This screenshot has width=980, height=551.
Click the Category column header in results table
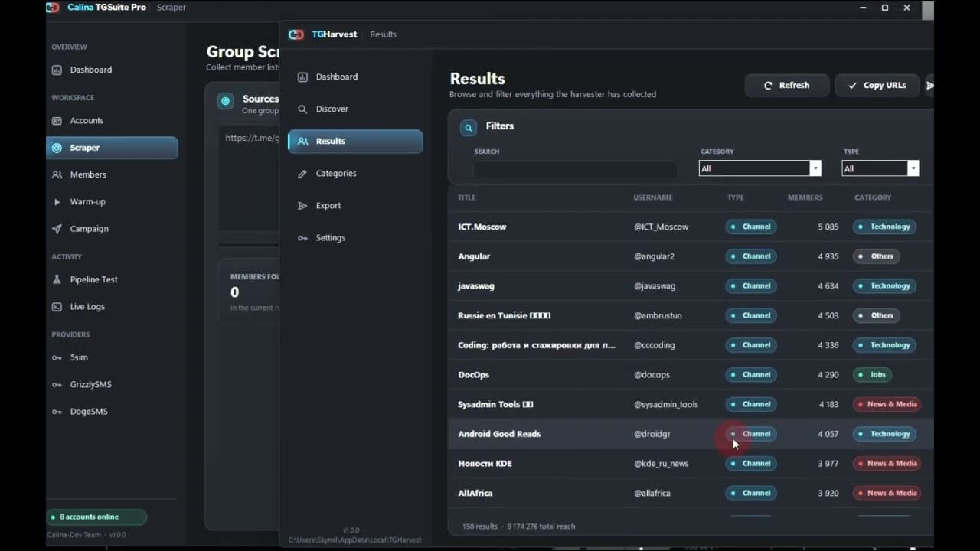tap(873, 197)
